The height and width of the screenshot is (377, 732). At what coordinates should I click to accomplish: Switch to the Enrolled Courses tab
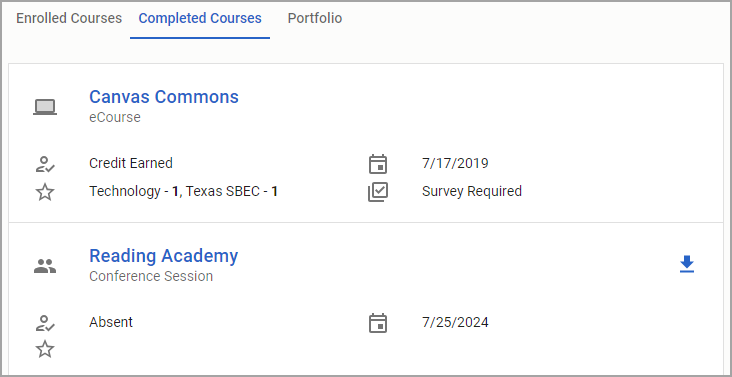click(69, 18)
